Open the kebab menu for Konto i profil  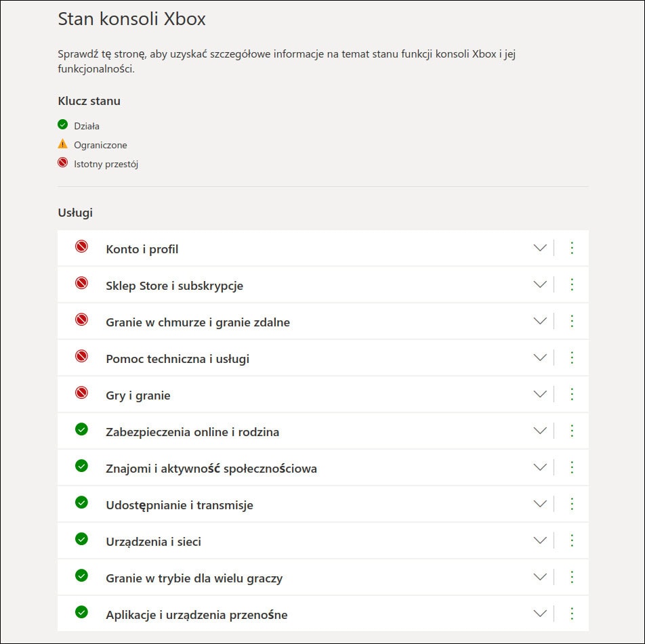pyautogui.click(x=572, y=249)
